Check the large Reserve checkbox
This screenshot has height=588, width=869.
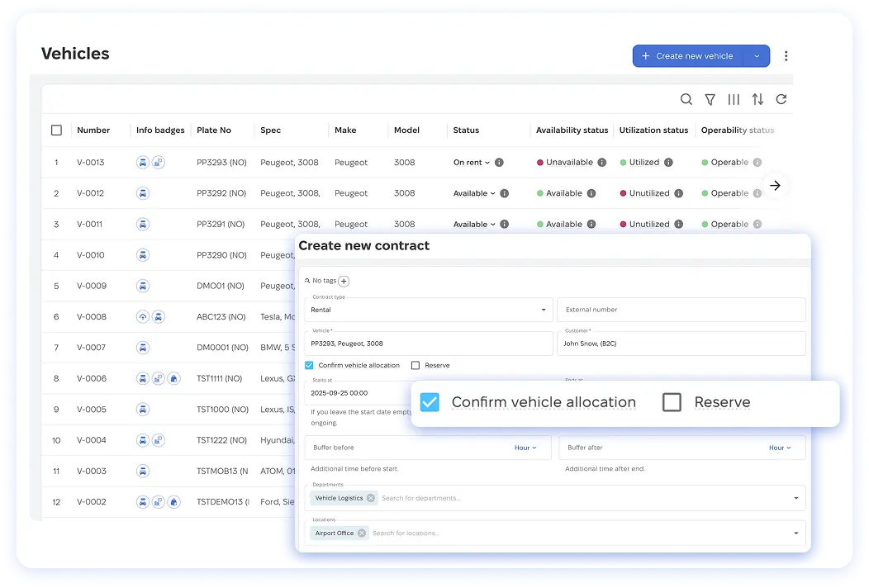tap(672, 402)
